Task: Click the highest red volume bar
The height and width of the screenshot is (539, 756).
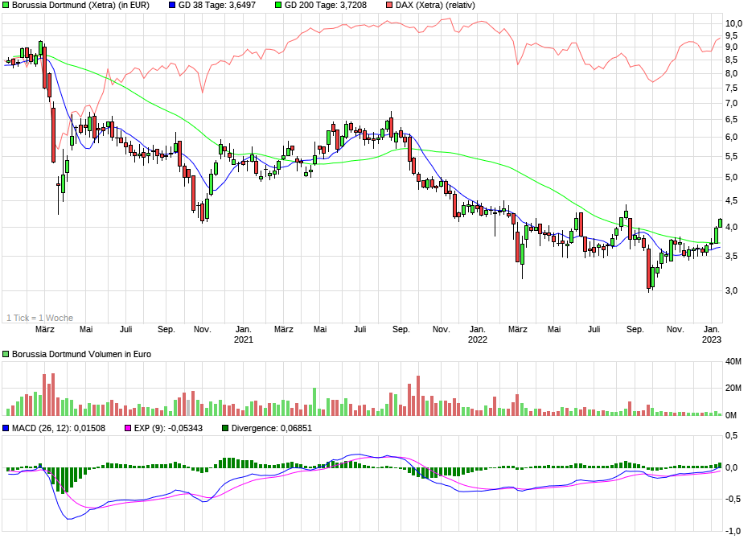Action: [53, 394]
